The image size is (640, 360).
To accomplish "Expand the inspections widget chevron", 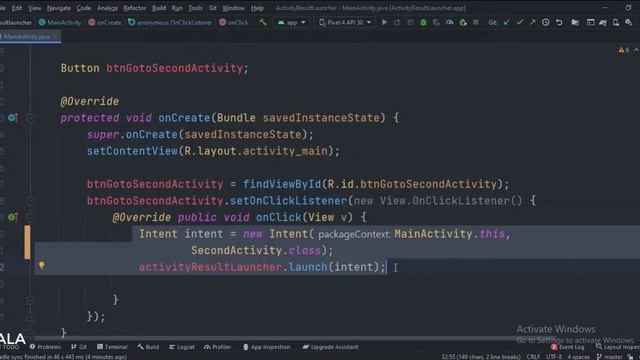I will [636, 50].
